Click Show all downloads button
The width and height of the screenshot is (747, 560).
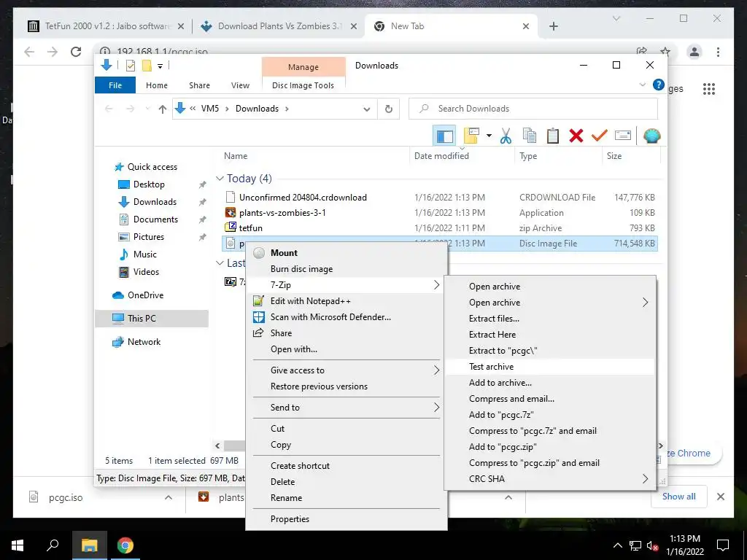(678, 497)
